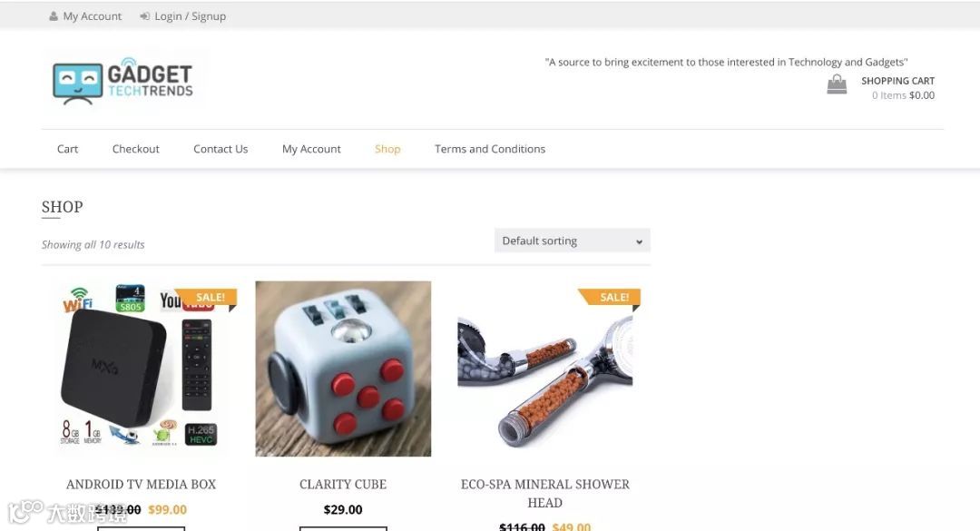Click the My Account user icon
Viewport: 980px width, 531px height.
point(54,16)
